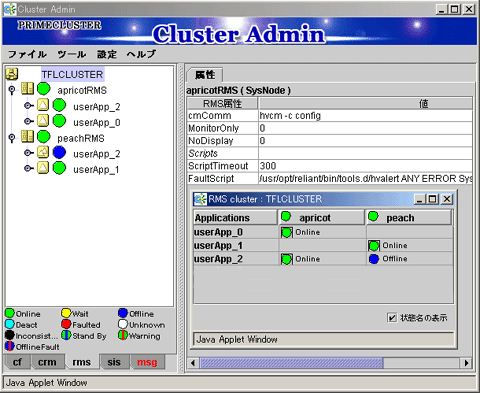Viewport: 480px width, 393px height.
Task: Click the OfflineFault legend icon
Action: (x=10, y=346)
